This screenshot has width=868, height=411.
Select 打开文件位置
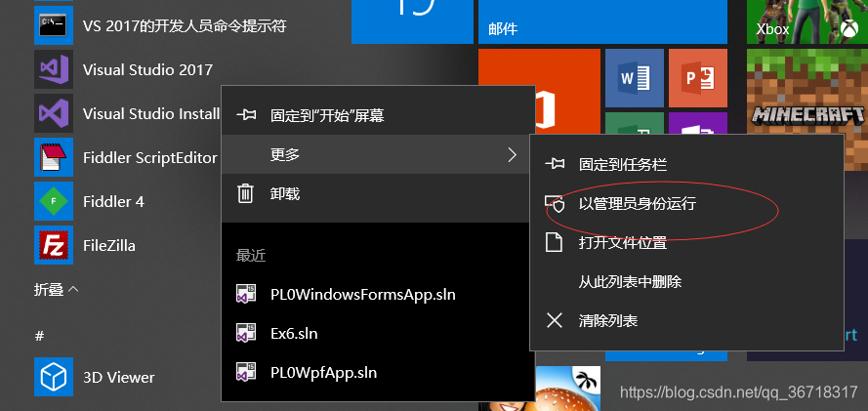(686, 242)
